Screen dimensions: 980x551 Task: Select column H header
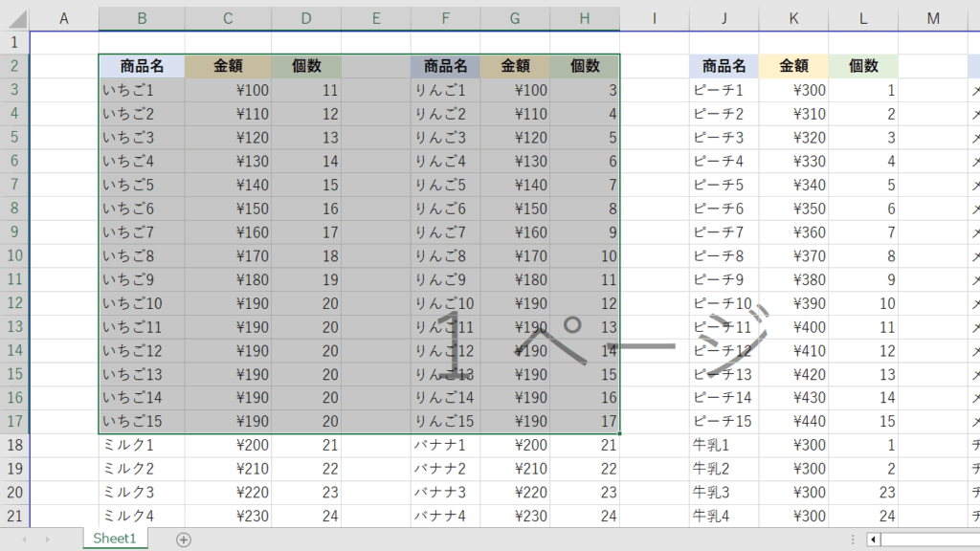(585, 19)
